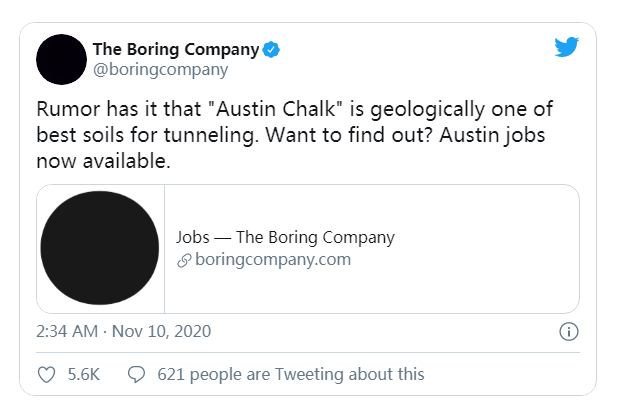
Task: Click the 5.6K likes count
Action: [83, 375]
